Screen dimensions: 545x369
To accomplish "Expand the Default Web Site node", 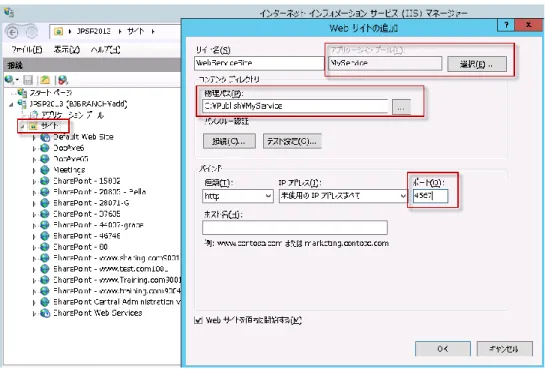I will pos(34,138).
